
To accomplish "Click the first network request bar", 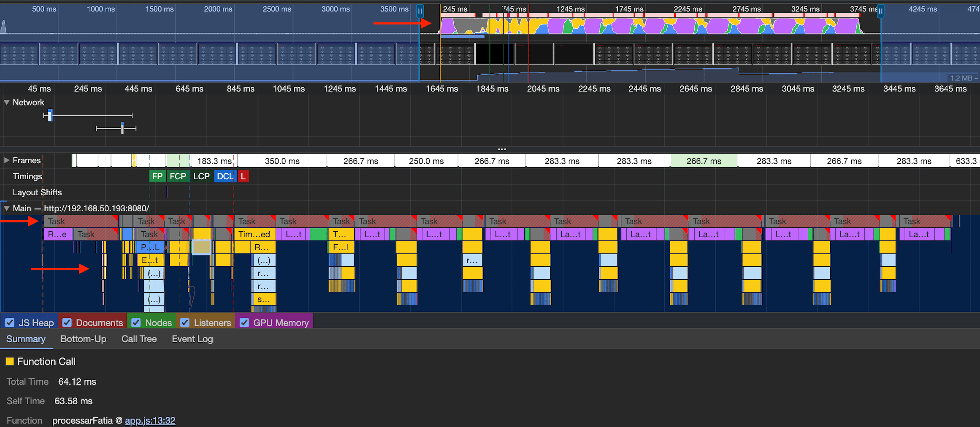I will pyautogui.click(x=50, y=116).
